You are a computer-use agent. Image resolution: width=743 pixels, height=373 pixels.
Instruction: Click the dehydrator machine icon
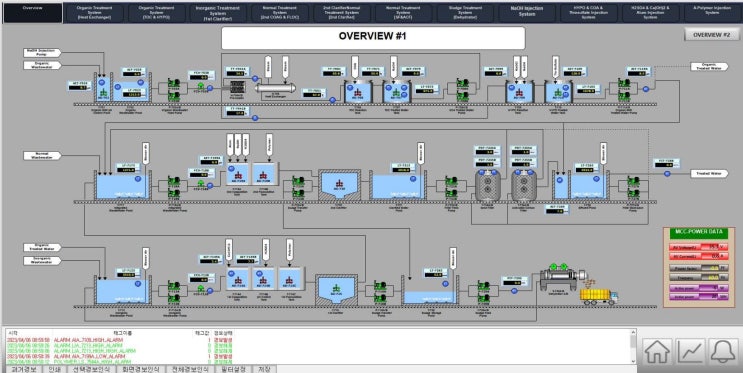tap(560, 278)
